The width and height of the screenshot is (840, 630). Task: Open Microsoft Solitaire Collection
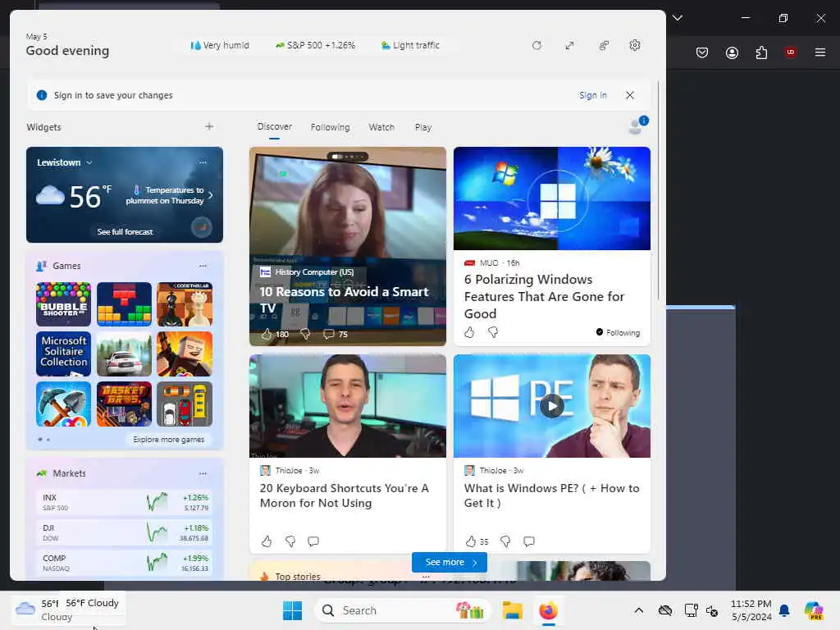63,354
